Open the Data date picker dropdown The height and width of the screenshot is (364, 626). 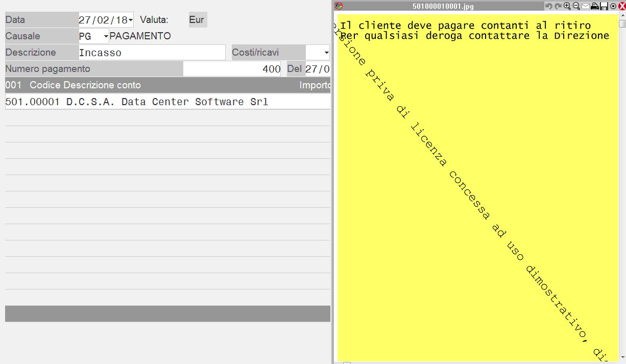131,20
